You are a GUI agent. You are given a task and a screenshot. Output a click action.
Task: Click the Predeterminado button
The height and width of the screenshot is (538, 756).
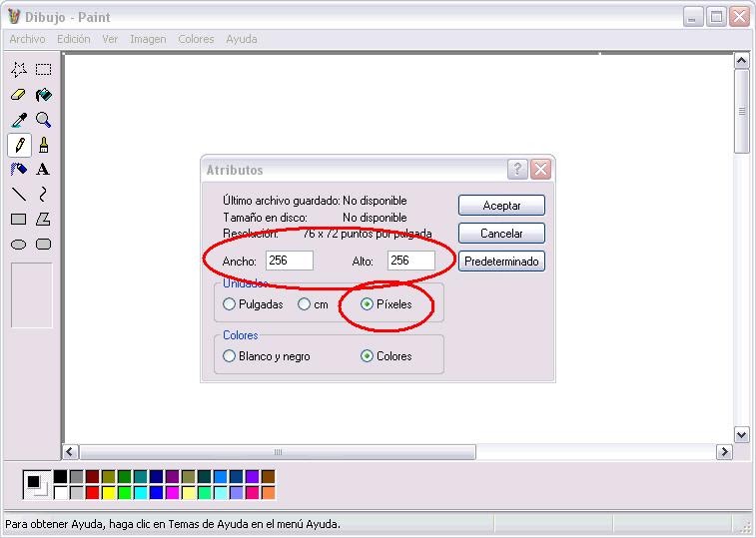tap(502, 262)
